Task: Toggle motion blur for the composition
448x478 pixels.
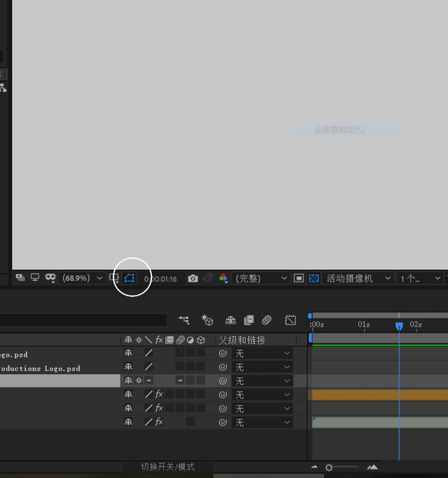Action: tap(267, 320)
